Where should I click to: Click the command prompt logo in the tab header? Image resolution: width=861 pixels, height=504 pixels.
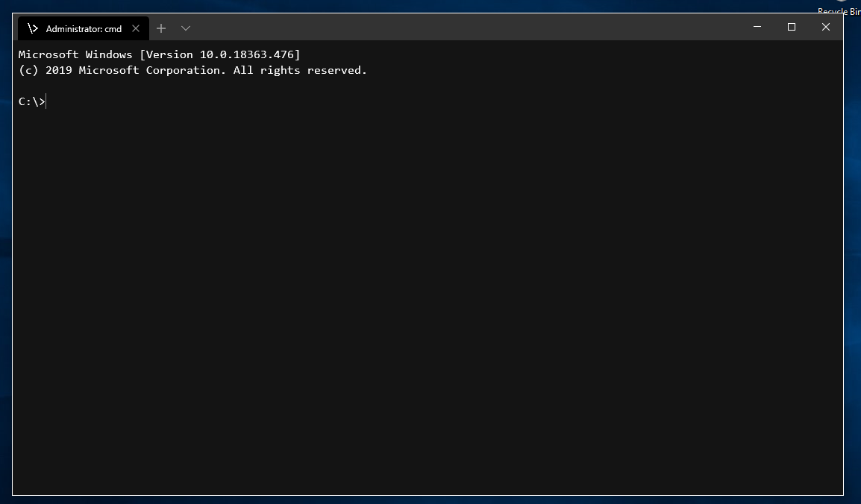33,28
